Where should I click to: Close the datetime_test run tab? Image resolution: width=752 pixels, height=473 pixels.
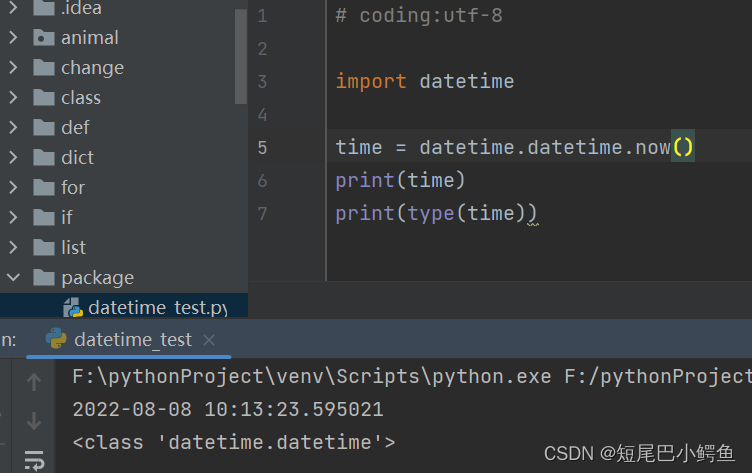209,340
